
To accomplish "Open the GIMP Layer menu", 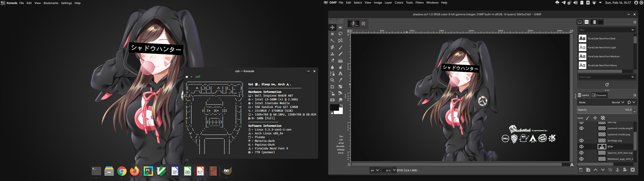I will pyautogui.click(x=388, y=3).
